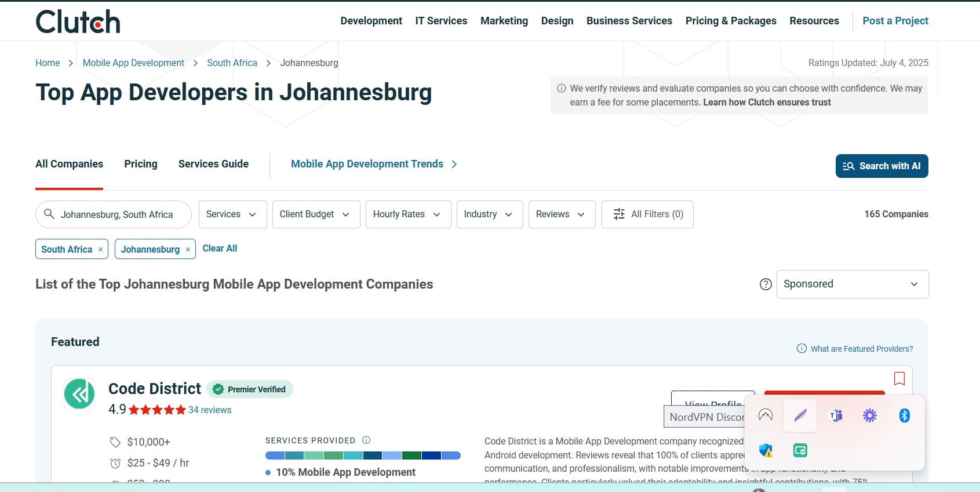Open Learn how Clutch ensures trust

[x=767, y=103]
